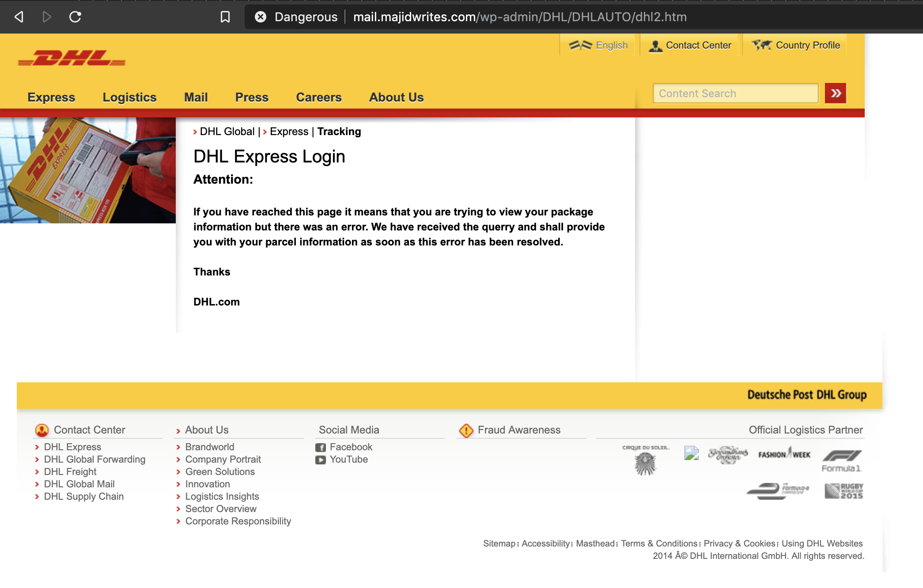923x588 pixels.
Task: Open the English language selector
Action: click(598, 45)
